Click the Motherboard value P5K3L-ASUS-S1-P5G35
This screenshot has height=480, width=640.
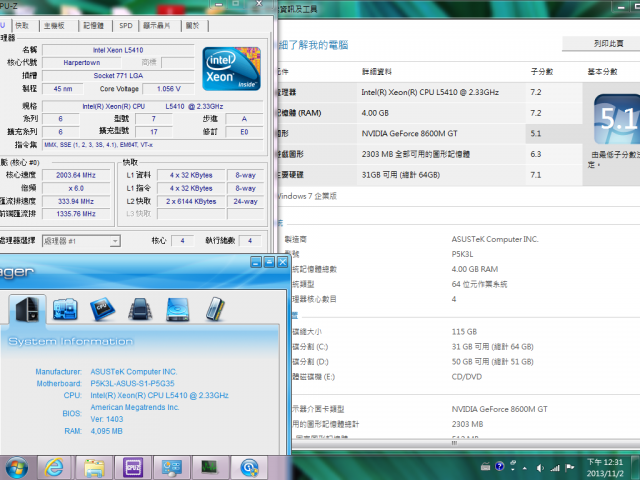pos(132,384)
